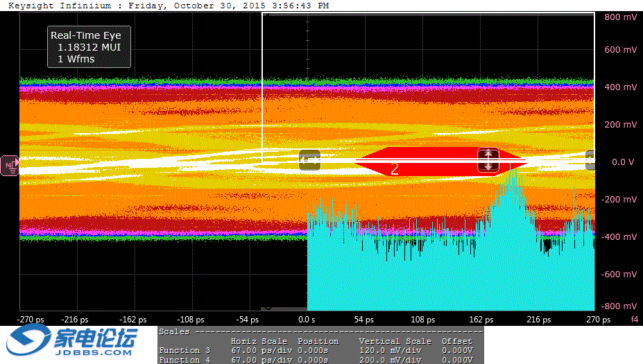The height and width of the screenshot is (364, 643).
Task: Click the Function 3 scales row label
Action: point(185,350)
